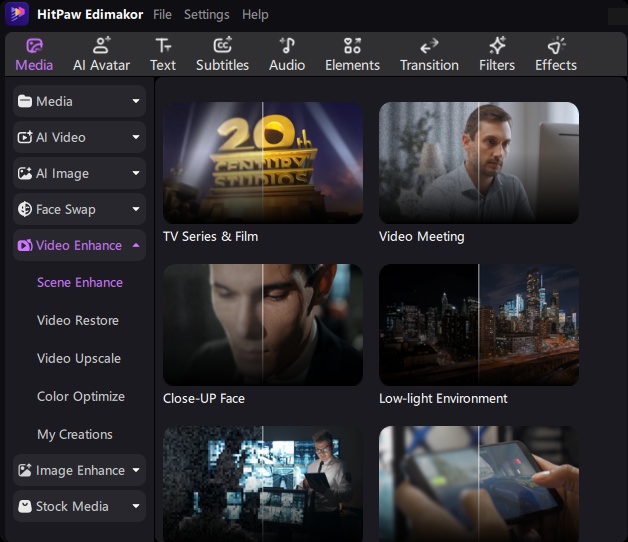This screenshot has width=628, height=542.
Task: Click the Face Swap sidebar icon
Action: 25,209
